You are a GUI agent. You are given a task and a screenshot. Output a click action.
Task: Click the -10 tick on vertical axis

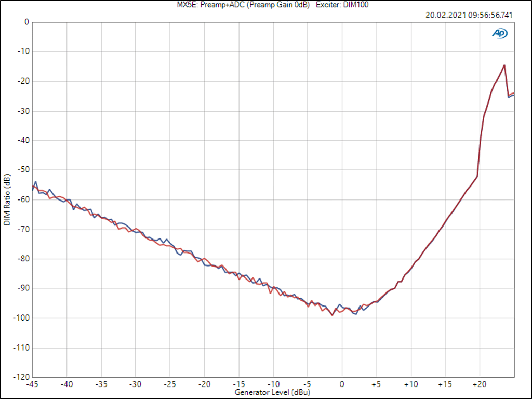click(22, 51)
